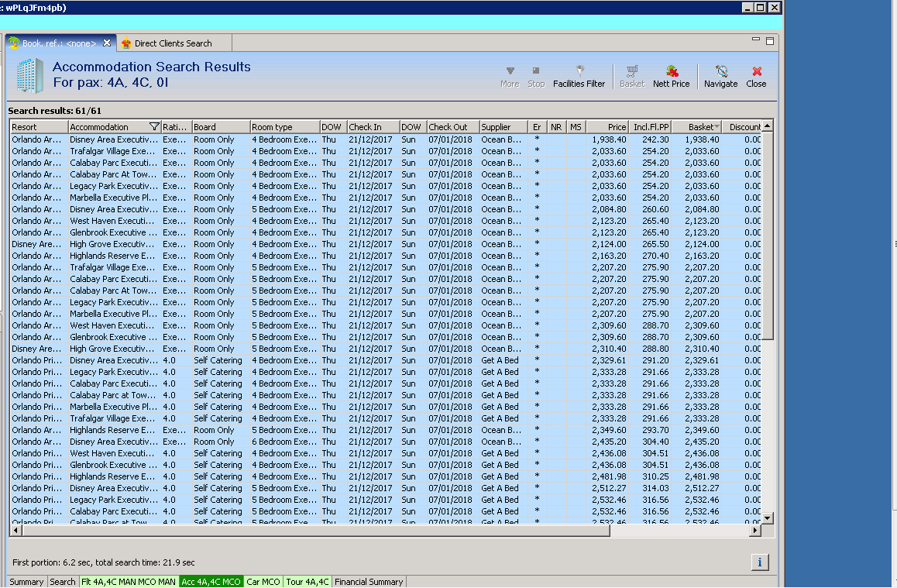Open the Search bottom tab

pyautogui.click(x=63, y=582)
